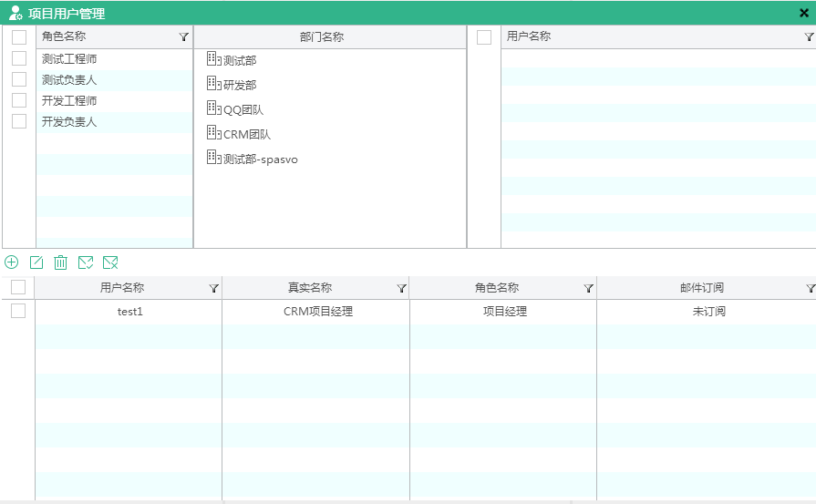Click the 开发工程师 role name
The image size is (816, 504).
pos(69,100)
